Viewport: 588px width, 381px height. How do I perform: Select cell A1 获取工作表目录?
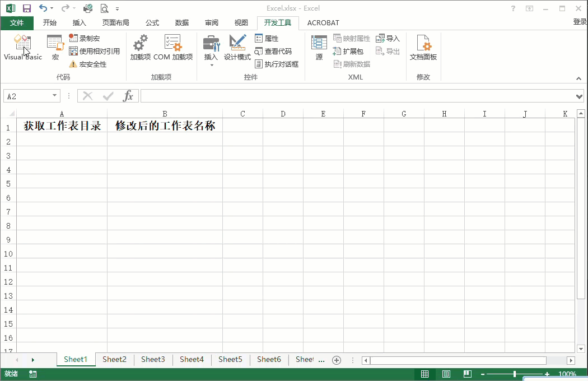[62, 126]
